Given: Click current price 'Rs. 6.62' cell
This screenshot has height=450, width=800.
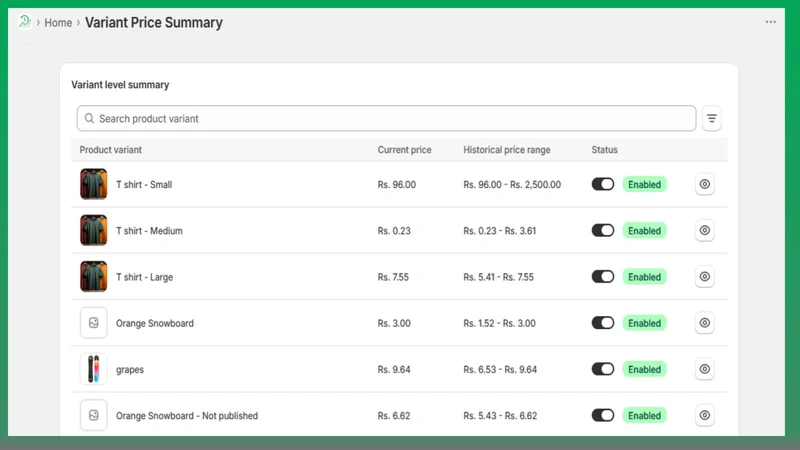Looking at the screenshot, I should [x=394, y=415].
